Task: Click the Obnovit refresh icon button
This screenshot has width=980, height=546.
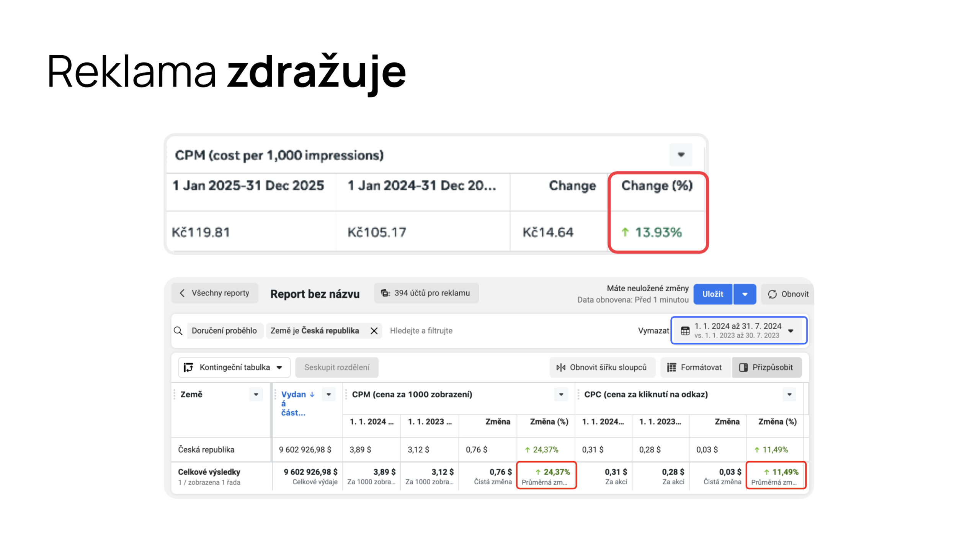Action: tap(772, 294)
